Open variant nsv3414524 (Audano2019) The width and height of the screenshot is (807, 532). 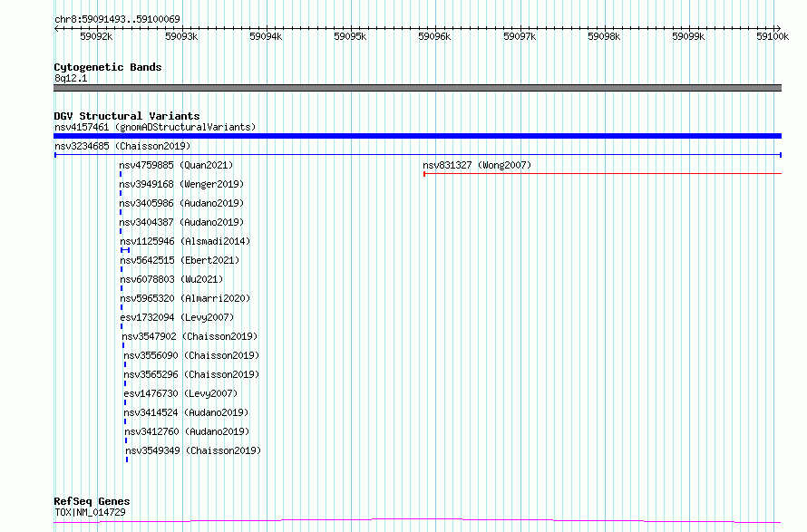click(x=186, y=412)
